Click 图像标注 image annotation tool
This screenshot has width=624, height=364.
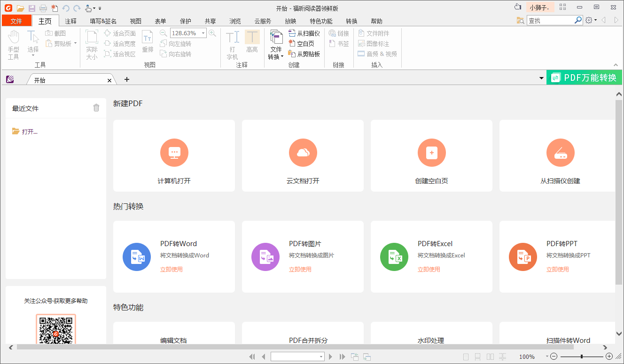374,44
